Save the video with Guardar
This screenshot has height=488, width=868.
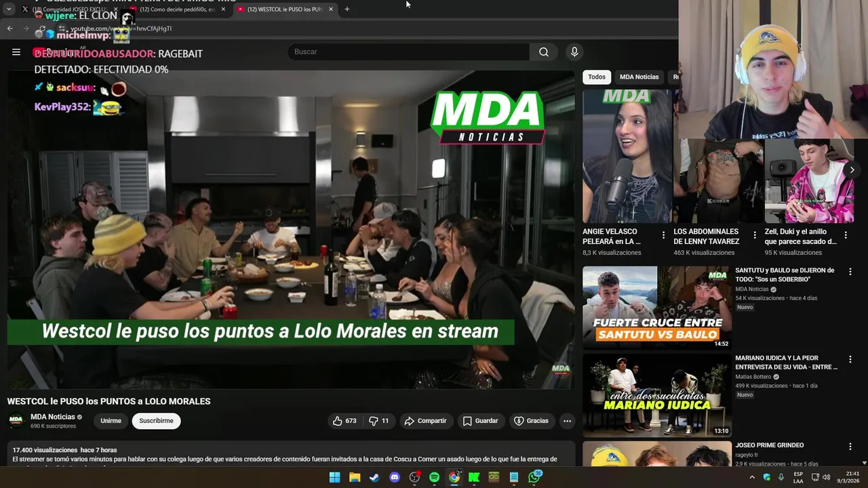pos(480,421)
